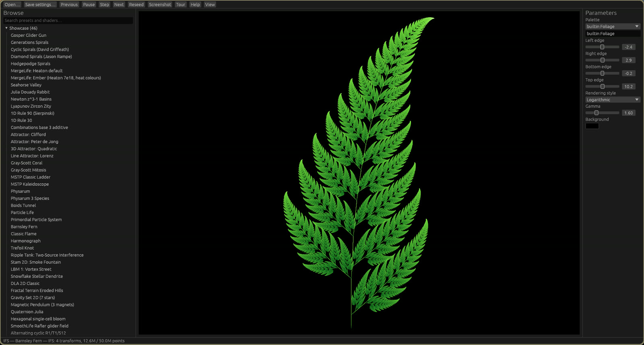Image resolution: width=644 pixels, height=345 pixels.
Task: Take a Screenshot via toolbar
Action: (160, 4)
